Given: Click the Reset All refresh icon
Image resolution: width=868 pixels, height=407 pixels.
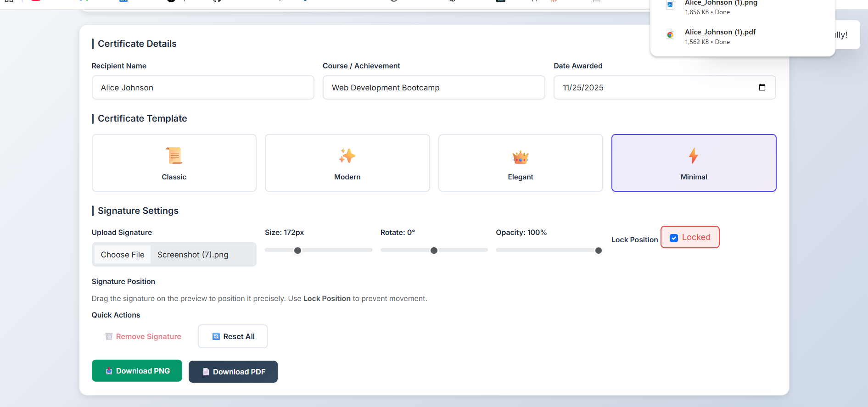Looking at the screenshot, I should (x=216, y=336).
